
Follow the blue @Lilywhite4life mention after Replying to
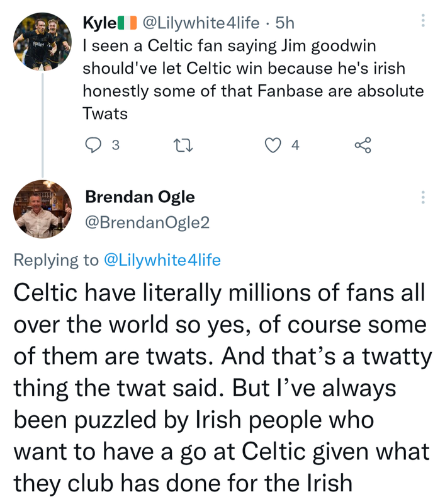(x=161, y=260)
